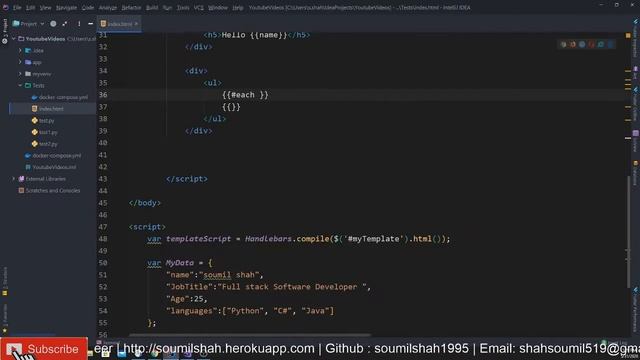Open the Code menu

pyautogui.click(x=88, y=7)
